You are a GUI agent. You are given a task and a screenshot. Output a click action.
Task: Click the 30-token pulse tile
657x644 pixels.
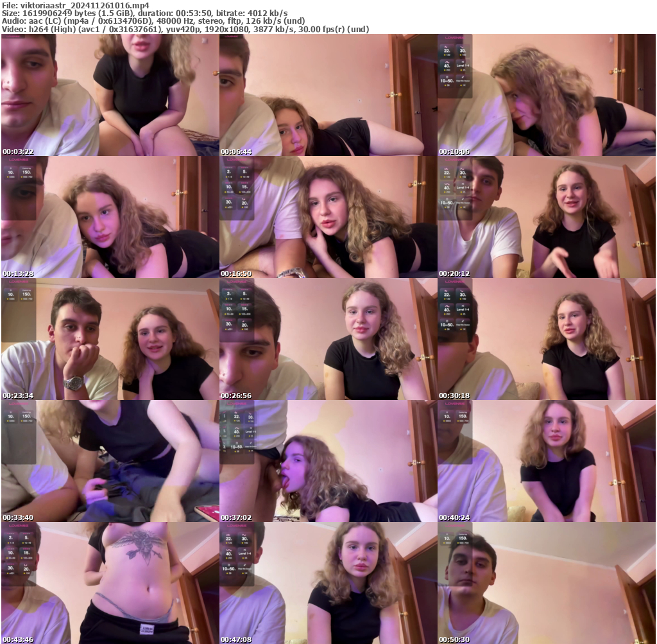[229, 203]
